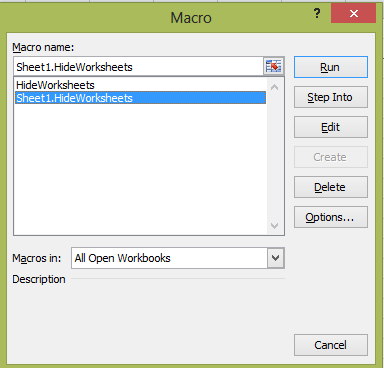Viewport: 384px width, 368px height.
Task: Click the All Open Workbooks combo box
Action: coord(178,258)
